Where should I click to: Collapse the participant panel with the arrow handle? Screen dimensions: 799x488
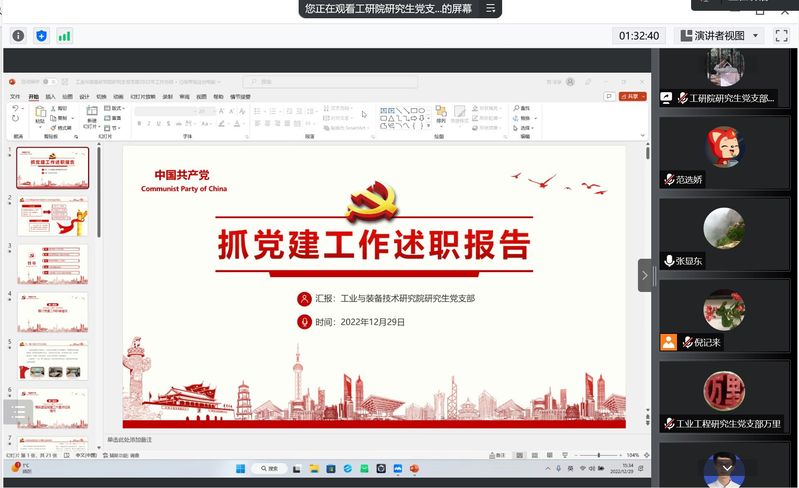coord(644,275)
